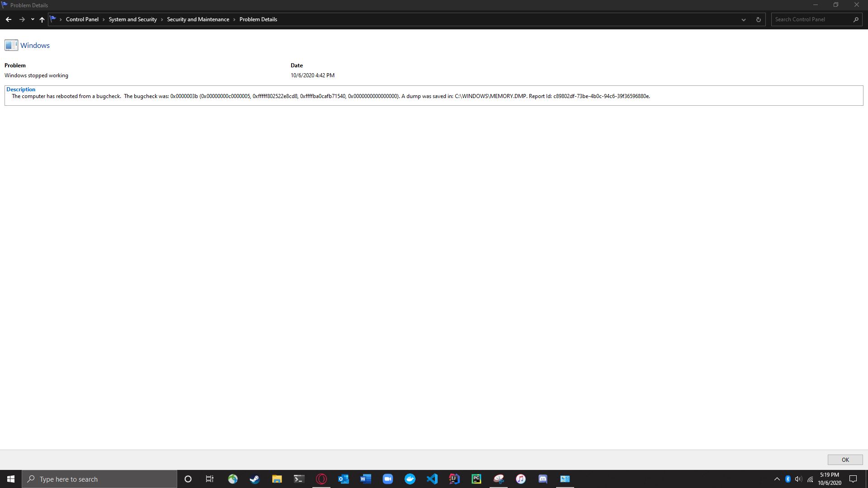Open Task View from the taskbar
868x488 pixels.
210,479
